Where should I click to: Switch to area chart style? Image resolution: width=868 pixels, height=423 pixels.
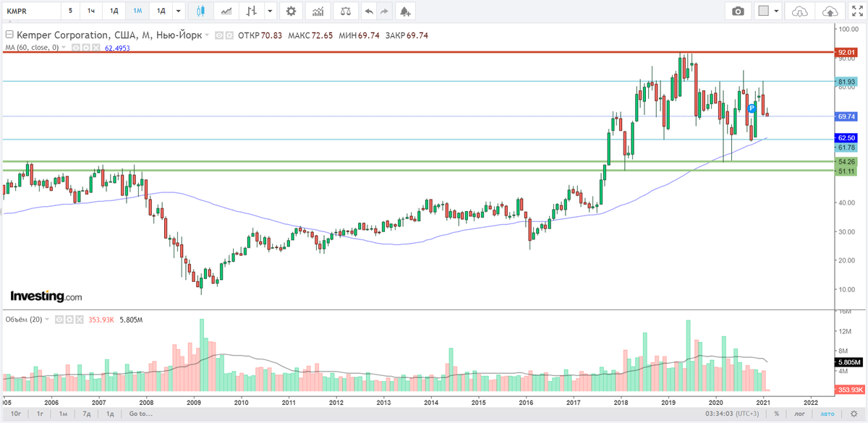click(x=227, y=11)
